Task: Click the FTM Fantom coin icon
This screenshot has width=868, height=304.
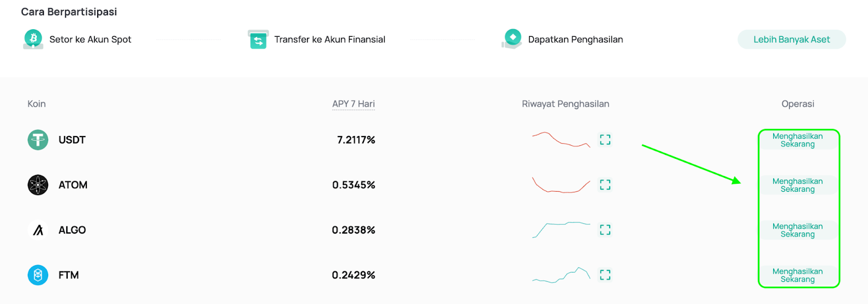Action: [x=38, y=275]
